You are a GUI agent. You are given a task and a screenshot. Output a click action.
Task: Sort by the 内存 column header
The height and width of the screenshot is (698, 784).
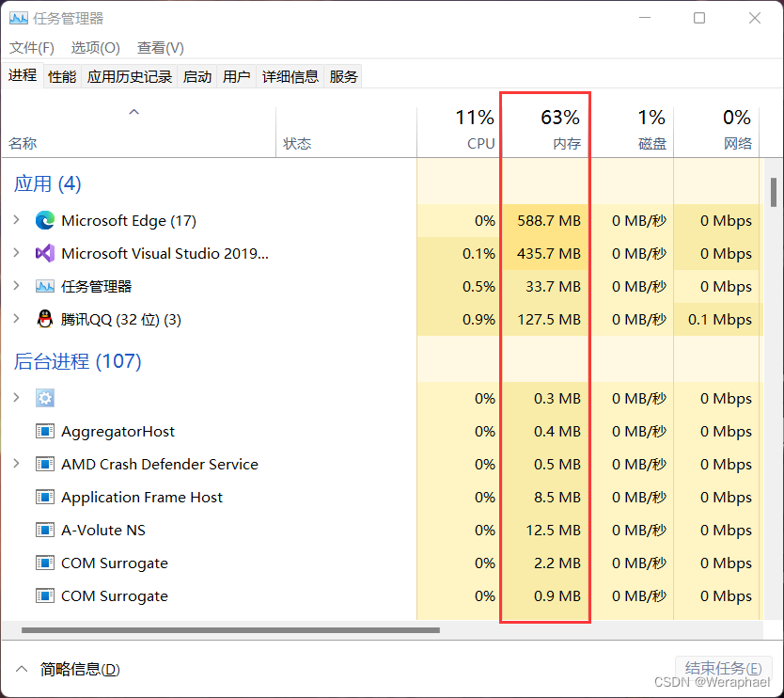click(545, 133)
